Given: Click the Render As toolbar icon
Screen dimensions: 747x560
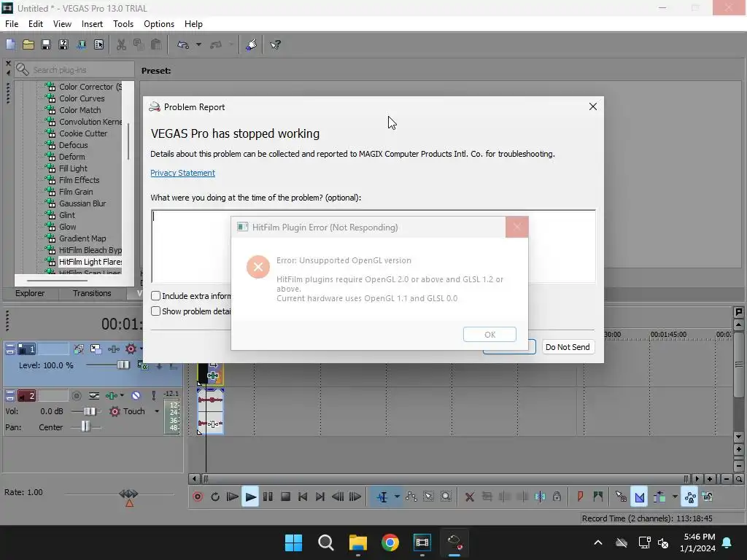Looking at the screenshot, I should [x=82, y=44].
